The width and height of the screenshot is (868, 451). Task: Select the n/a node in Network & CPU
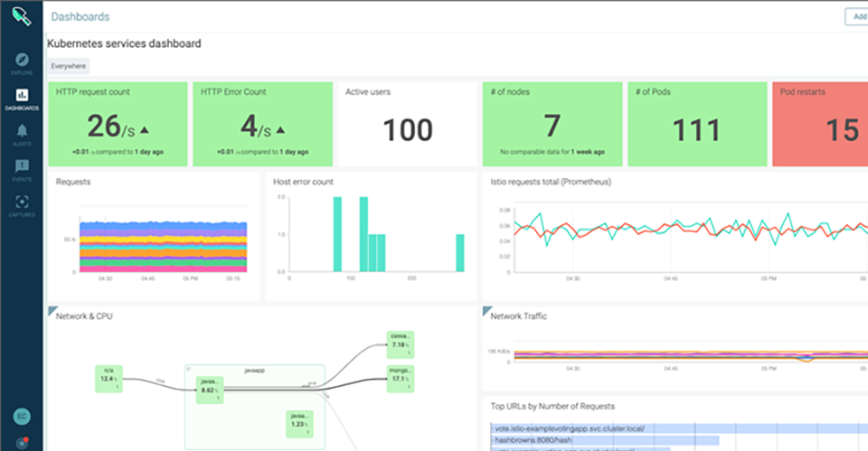(x=108, y=378)
